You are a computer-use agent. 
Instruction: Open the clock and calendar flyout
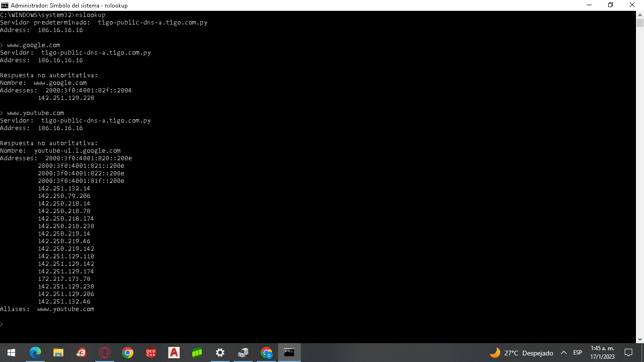pos(603,353)
